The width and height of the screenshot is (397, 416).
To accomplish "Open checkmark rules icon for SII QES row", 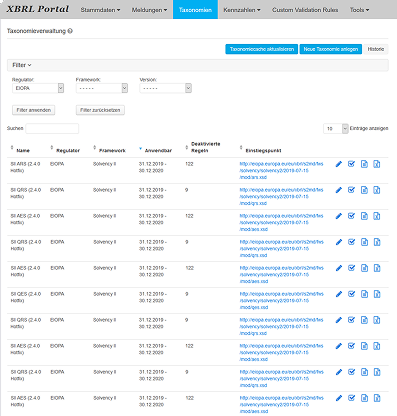I will [351, 294].
